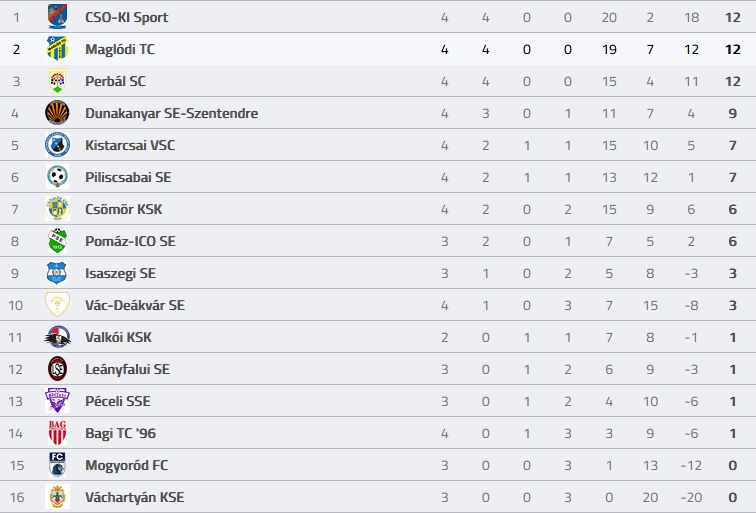Click the Bagi TC '96 red striped crest

click(x=57, y=432)
